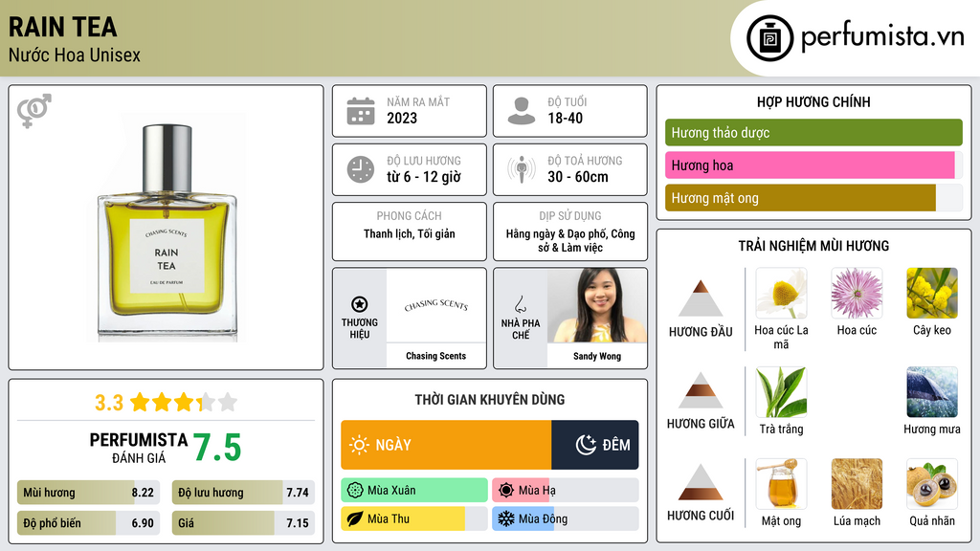Click the moon icon in the Đêm bar
980x551 pixels.
[586, 445]
